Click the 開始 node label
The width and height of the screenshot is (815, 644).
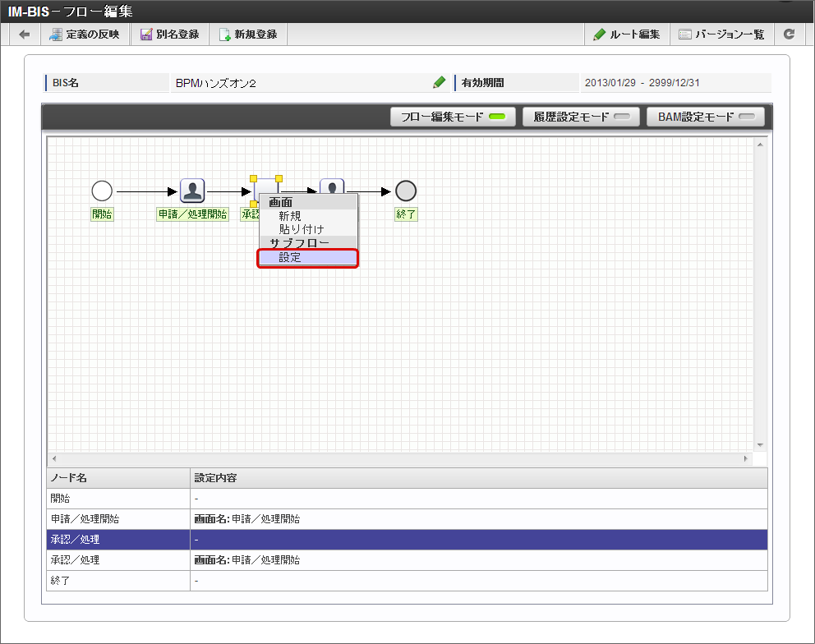pyautogui.click(x=102, y=214)
